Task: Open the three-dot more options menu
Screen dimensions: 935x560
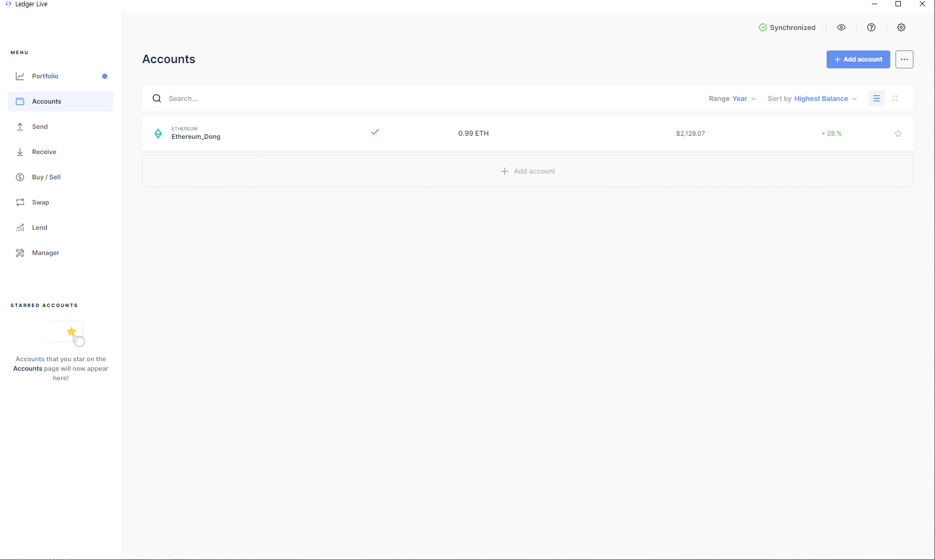Action: 904,59
